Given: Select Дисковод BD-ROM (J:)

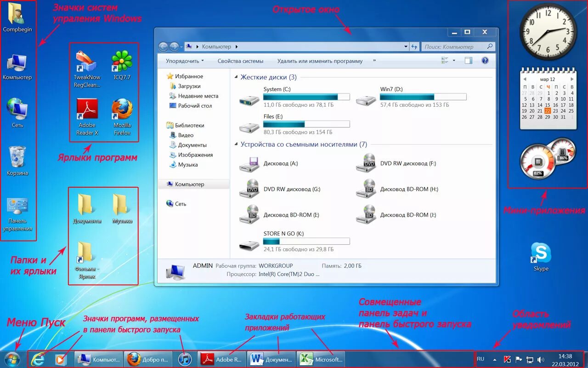Looking at the screenshot, I should (x=396, y=215).
